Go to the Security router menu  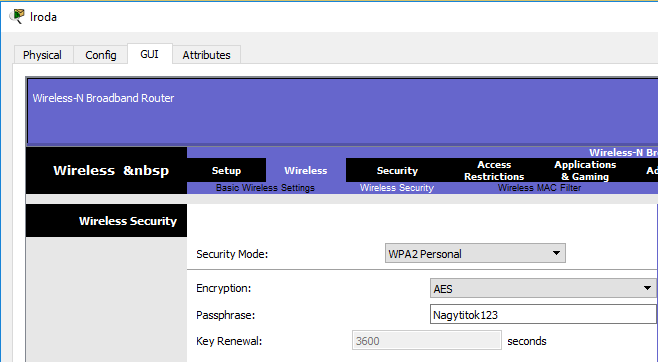pyautogui.click(x=397, y=170)
